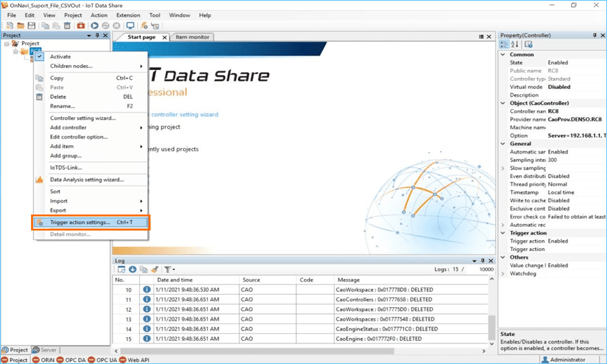The width and height of the screenshot is (607, 364).
Task: Expand the Watchdog property
Action: [x=503, y=274]
